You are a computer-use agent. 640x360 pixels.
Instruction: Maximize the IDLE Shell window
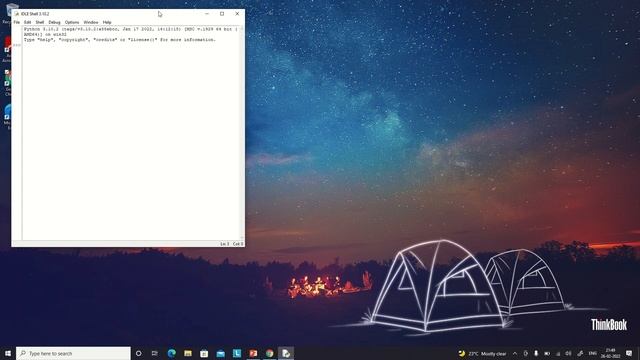pos(222,13)
